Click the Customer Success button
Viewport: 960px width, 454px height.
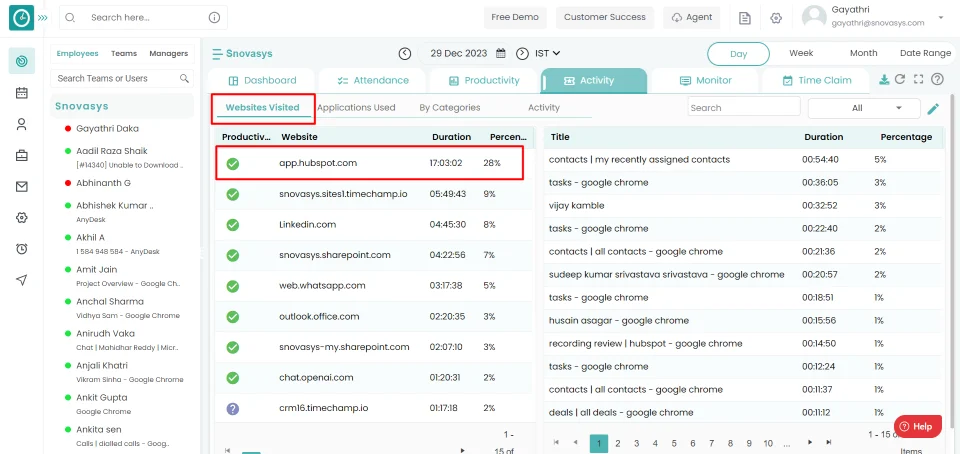coord(605,17)
